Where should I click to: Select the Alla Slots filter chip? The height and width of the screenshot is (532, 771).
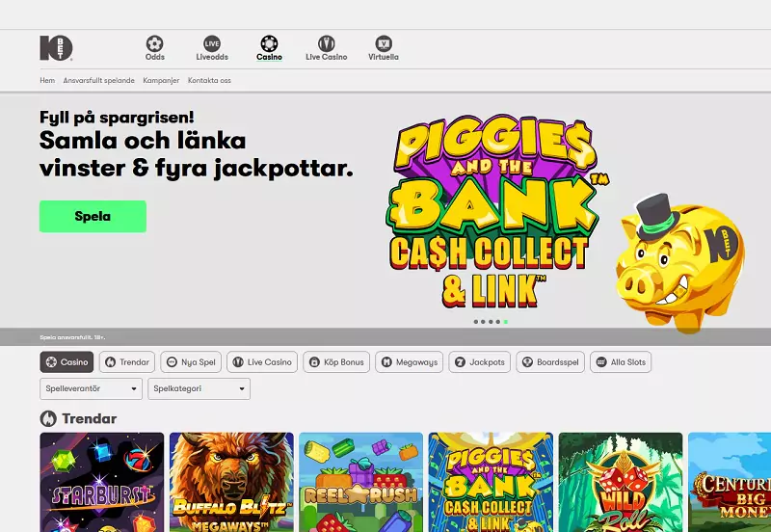(x=621, y=361)
